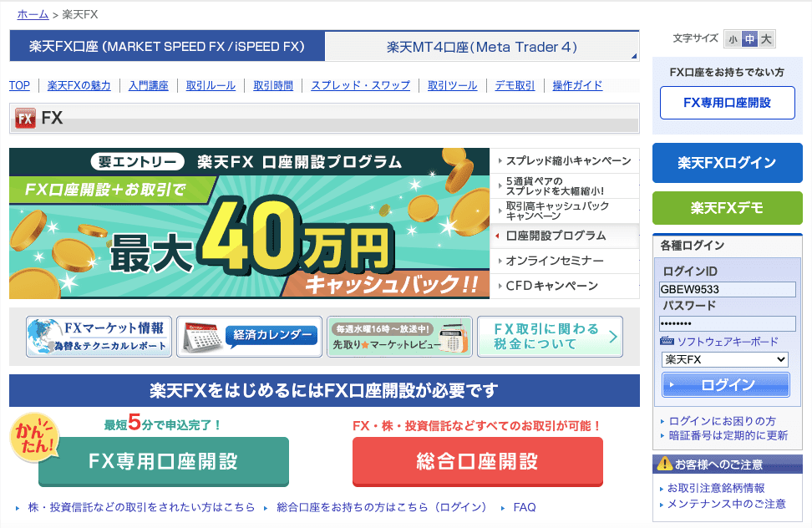812x528 pixels.
Task: Click sidebar FX専用口座開設 outlined button
Action: pos(727,103)
